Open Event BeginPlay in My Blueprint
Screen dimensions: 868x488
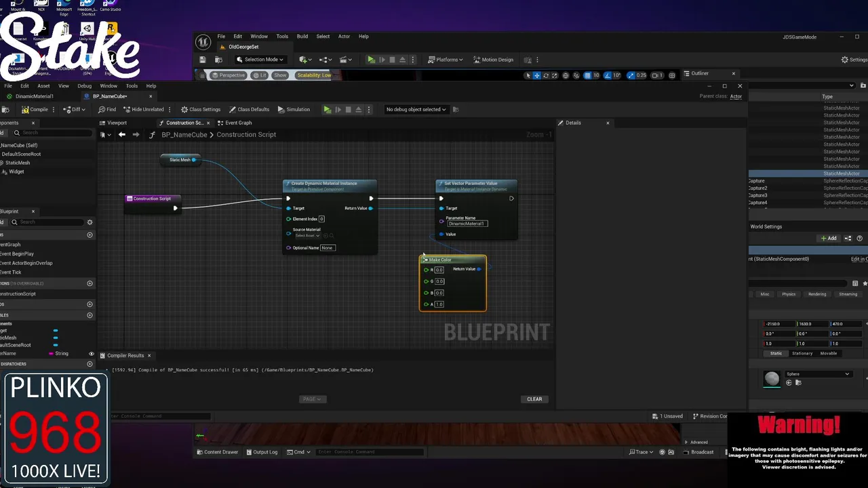point(18,253)
